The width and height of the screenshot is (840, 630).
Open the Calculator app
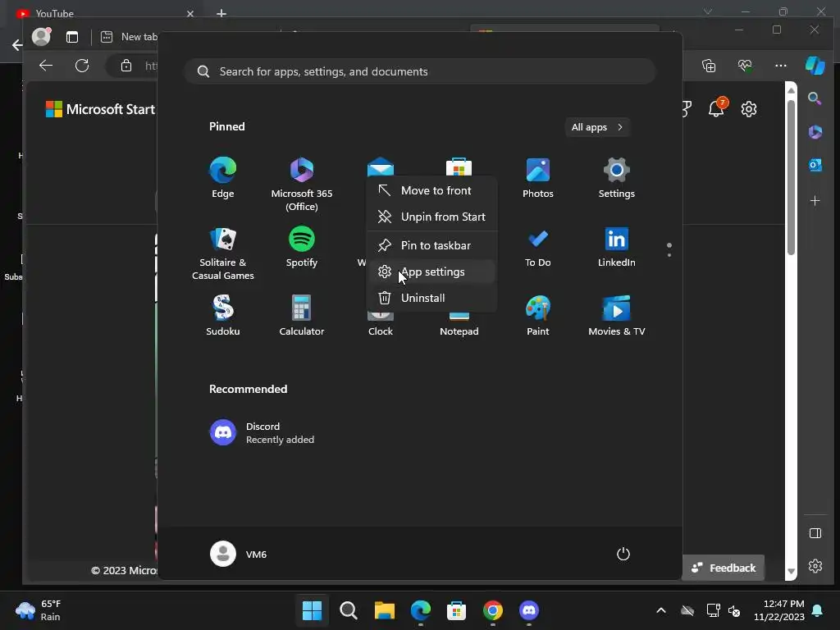pyautogui.click(x=302, y=316)
